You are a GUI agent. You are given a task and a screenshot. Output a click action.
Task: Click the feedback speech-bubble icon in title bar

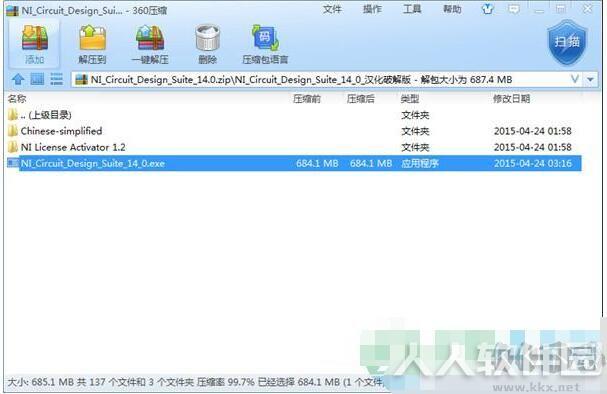514,9
